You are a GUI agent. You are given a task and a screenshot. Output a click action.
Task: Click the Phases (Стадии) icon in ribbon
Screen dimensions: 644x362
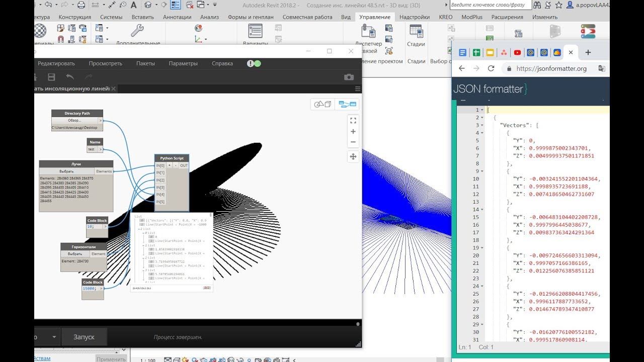416,31
